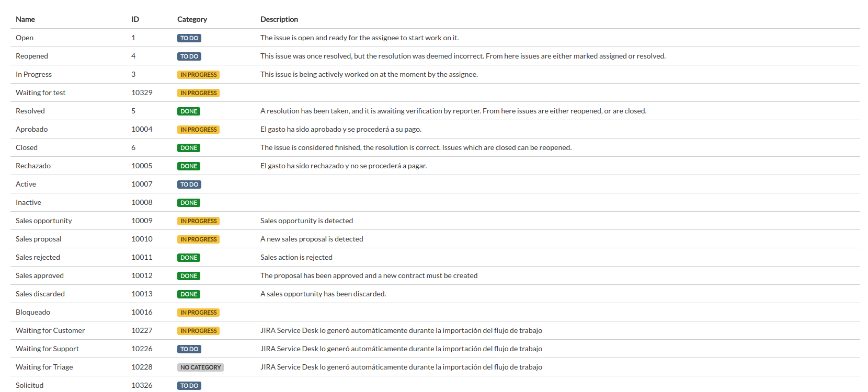Image resolution: width=868 pixels, height=392 pixels.
Task: Click the TO DO badge in the Open row
Action: coord(189,38)
